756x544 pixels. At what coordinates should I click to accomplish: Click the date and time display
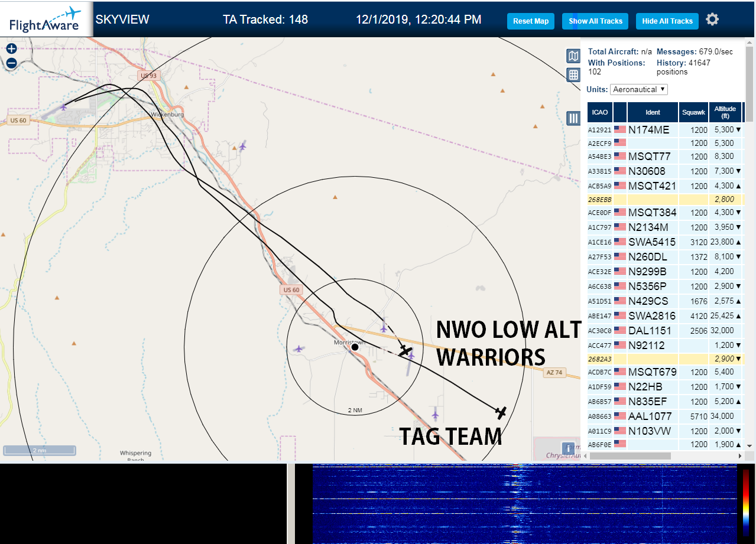(x=418, y=19)
